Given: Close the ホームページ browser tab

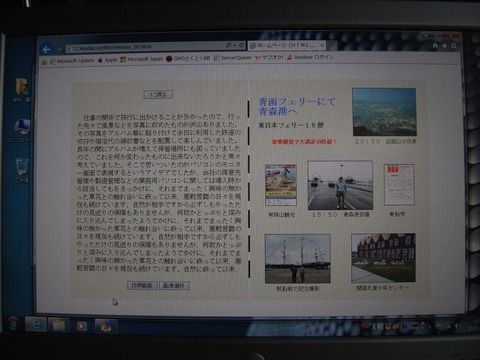Looking at the screenshot, I should [322, 45].
